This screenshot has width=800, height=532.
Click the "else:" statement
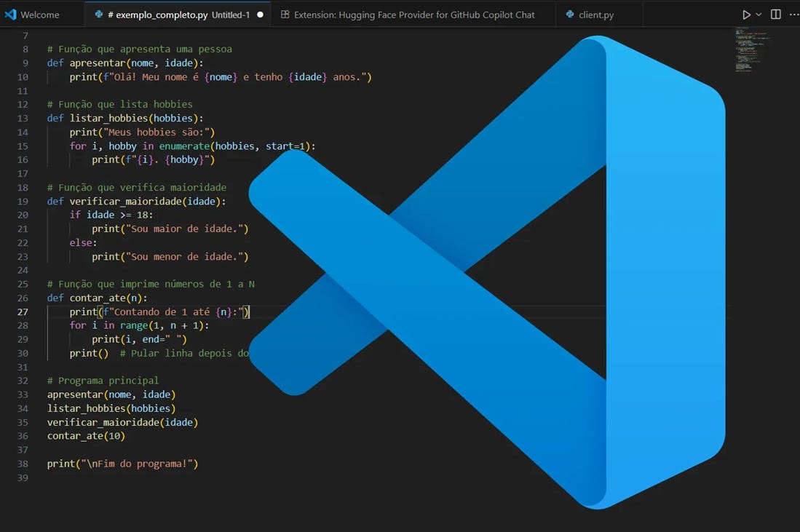[83, 243]
